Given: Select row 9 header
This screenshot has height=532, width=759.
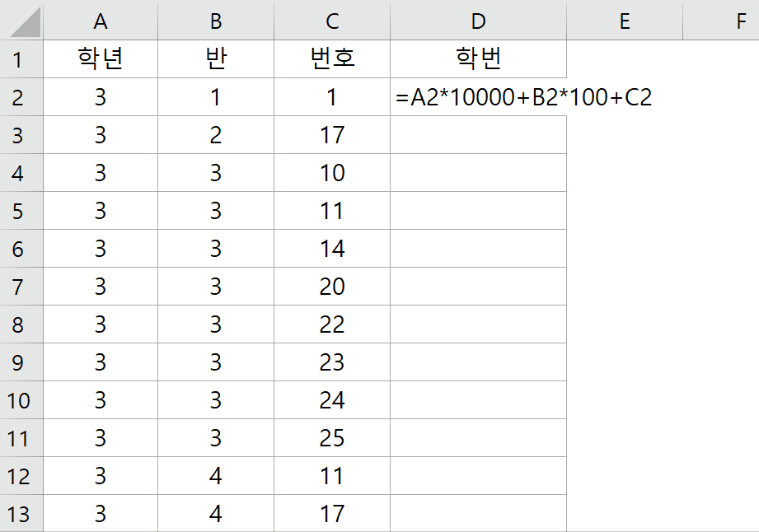Looking at the screenshot, I should [21, 362].
